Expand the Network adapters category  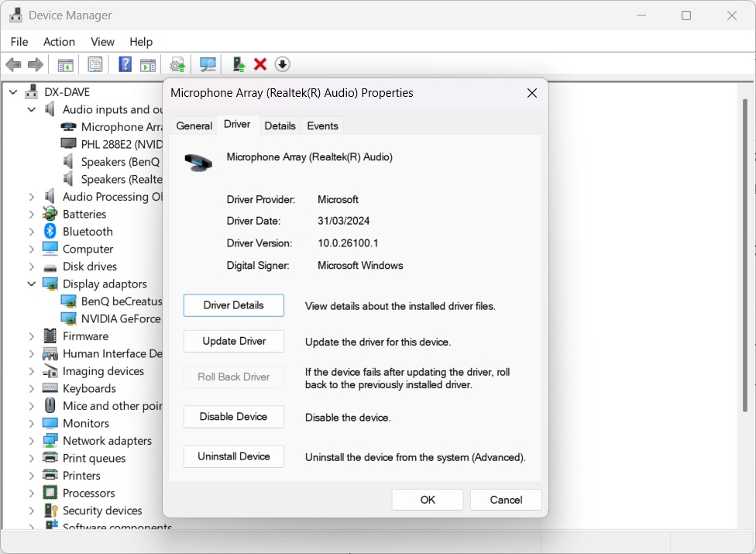point(32,441)
